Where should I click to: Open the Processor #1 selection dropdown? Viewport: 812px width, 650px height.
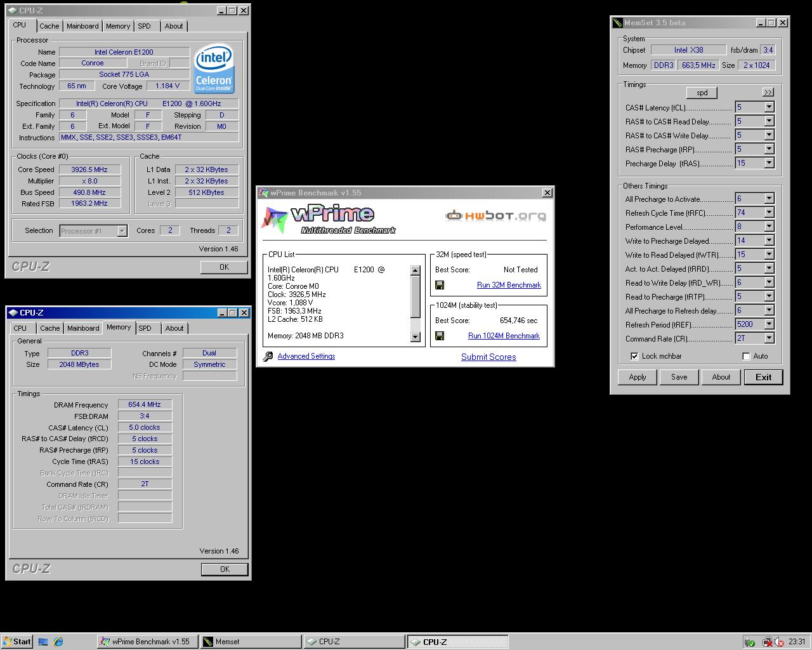coord(122,231)
